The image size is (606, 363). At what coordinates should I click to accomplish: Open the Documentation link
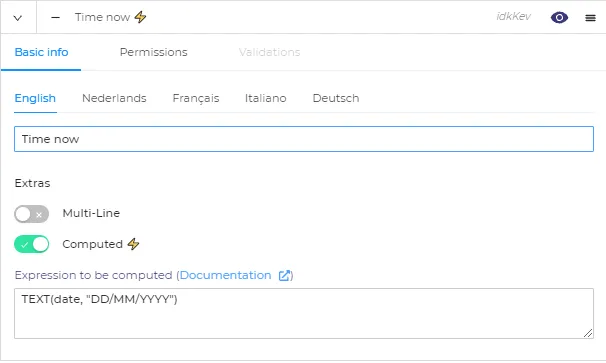coord(225,275)
